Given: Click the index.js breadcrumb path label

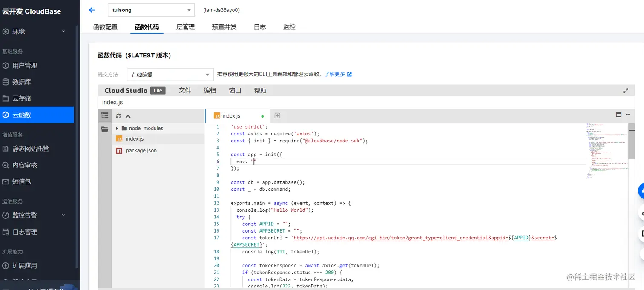Looking at the screenshot, I should click(x=112, y=103).
